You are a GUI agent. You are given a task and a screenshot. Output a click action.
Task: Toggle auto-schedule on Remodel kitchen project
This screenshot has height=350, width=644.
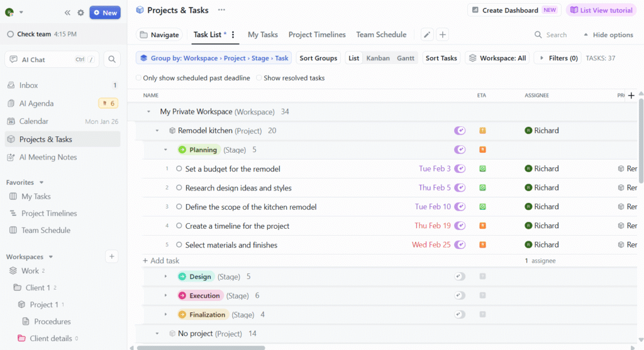(x=460, y=131)
